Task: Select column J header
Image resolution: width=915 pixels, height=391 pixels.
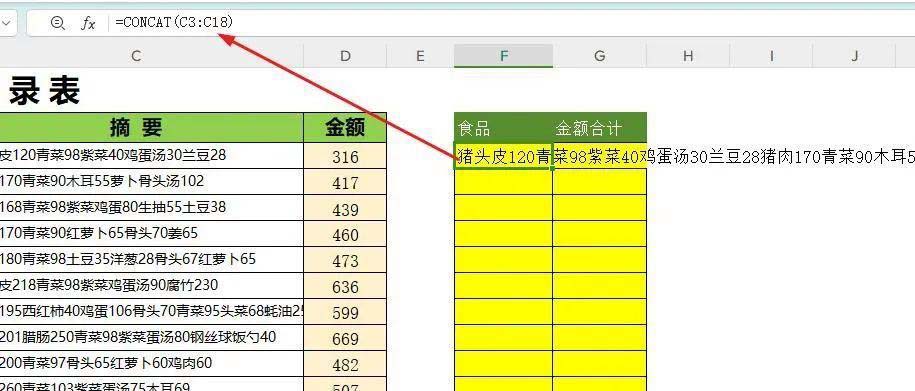Action: 854,56
